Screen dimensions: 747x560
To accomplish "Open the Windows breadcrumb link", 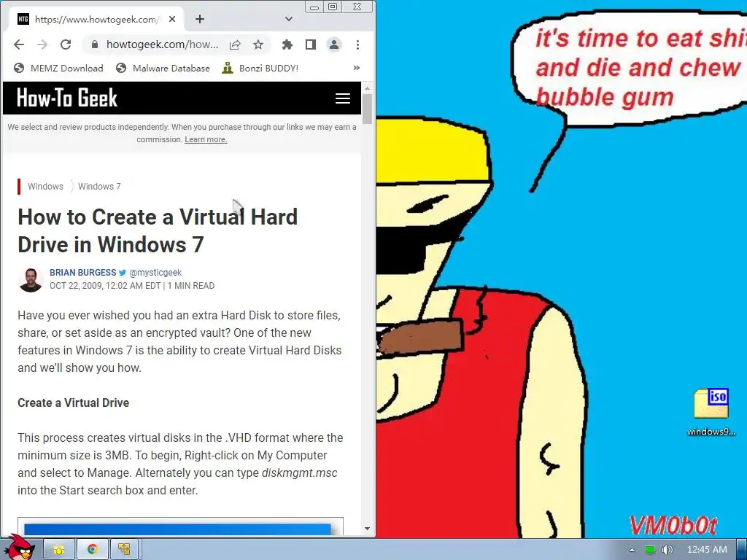I will click(45, 186).
